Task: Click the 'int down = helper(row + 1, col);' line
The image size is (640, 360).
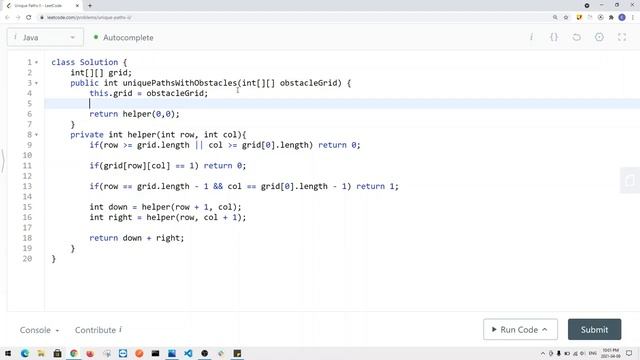Action: pos(165,207)
